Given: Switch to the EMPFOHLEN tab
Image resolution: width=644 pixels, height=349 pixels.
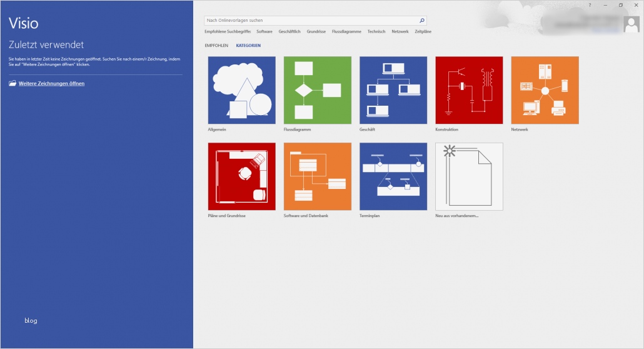Looking at the screenshot, I should coord(216,45).
